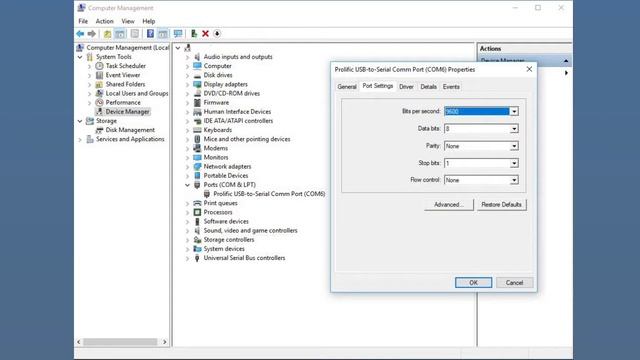Select Mice and other pointing devices

(247, 139)
